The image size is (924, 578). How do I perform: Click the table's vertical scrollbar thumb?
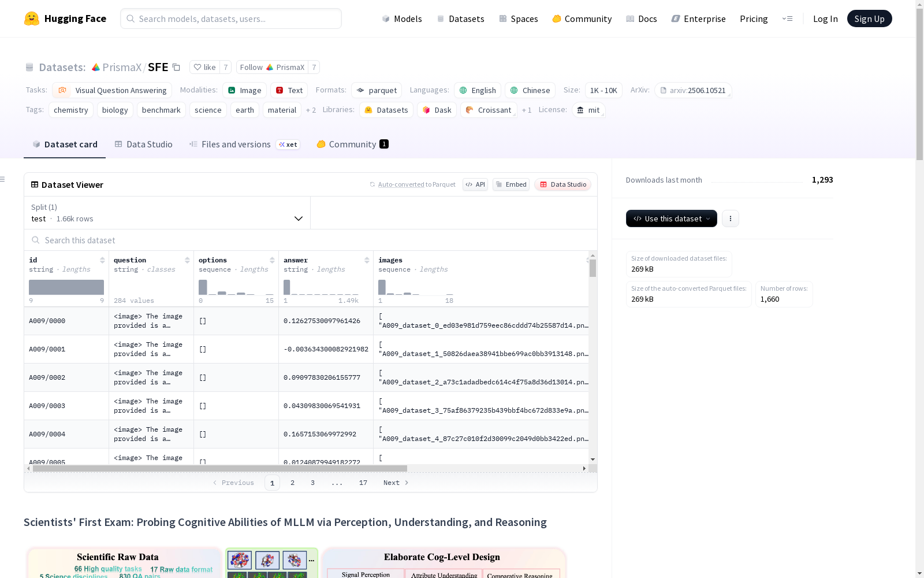click(x=593, y=268)
